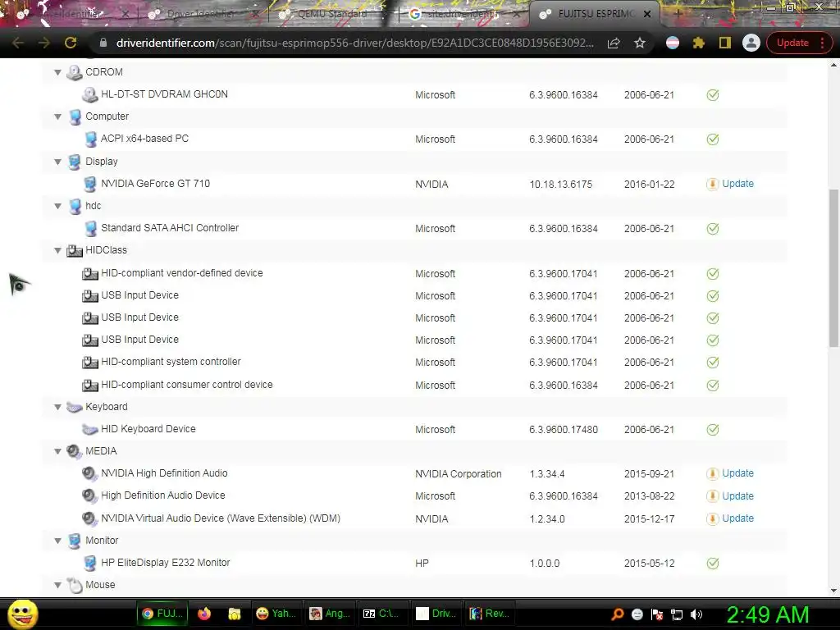This screenshot has height=630, width=840.
Task: Bookmark this page with the star icon
Action: [640, 43]
